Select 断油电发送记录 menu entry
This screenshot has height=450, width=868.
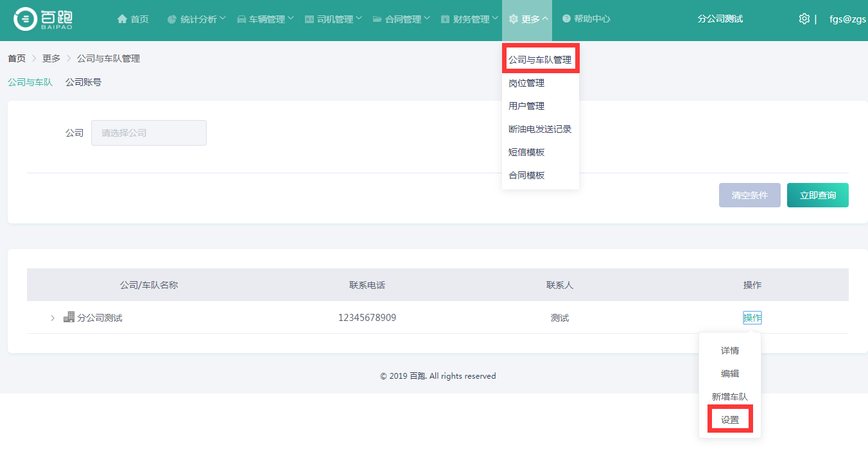[x=540, y=129]
